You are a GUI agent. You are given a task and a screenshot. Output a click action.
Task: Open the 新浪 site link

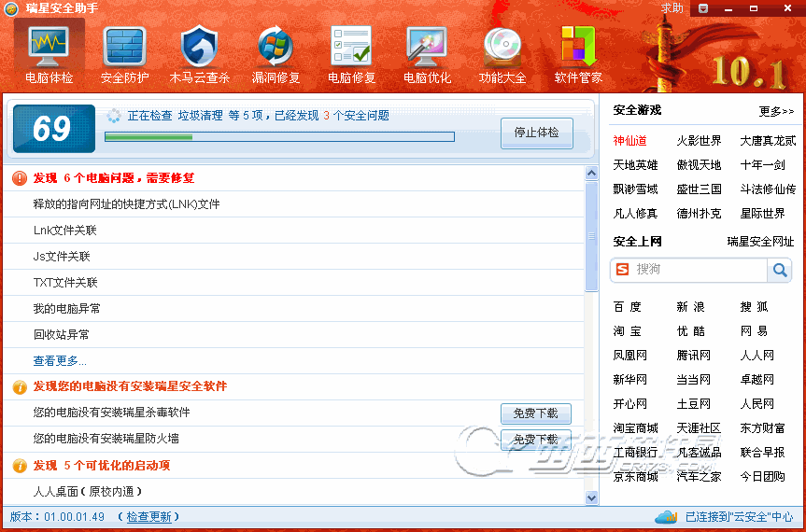(690, 307)
